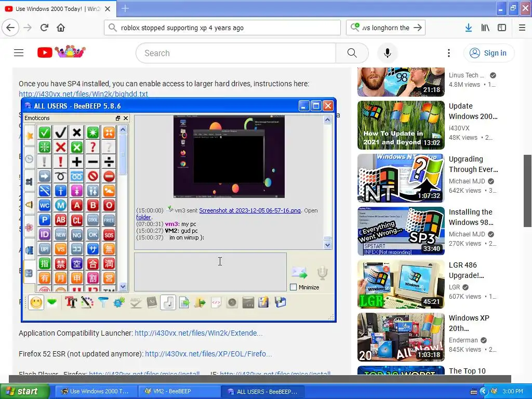Select the SOS emoticon
Viewport: 532px width, 399px height.
click(x=109, y=235)
